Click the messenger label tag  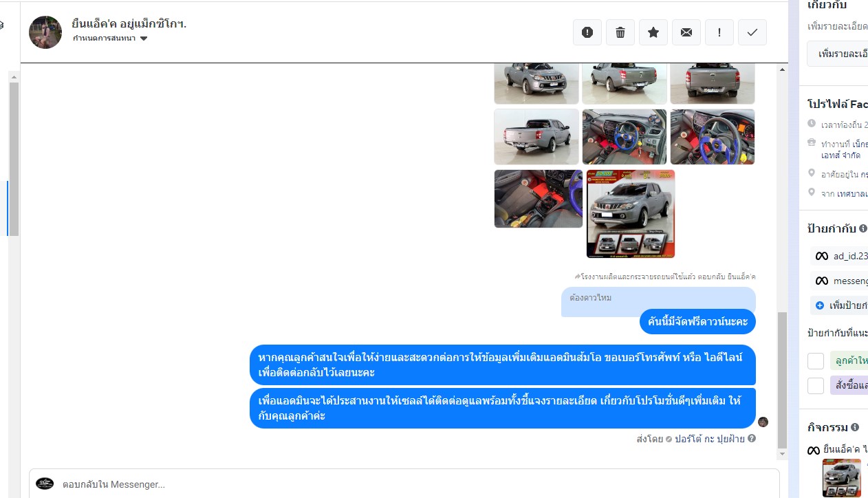[x=839, y=281]
